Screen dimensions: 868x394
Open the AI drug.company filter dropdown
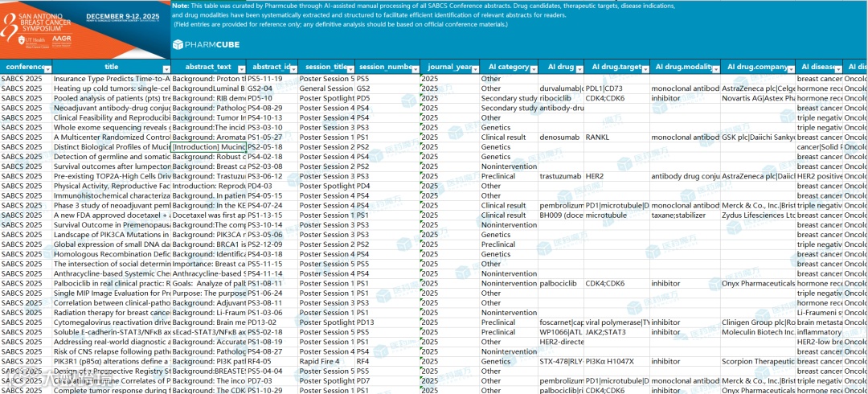coord(791,69)
